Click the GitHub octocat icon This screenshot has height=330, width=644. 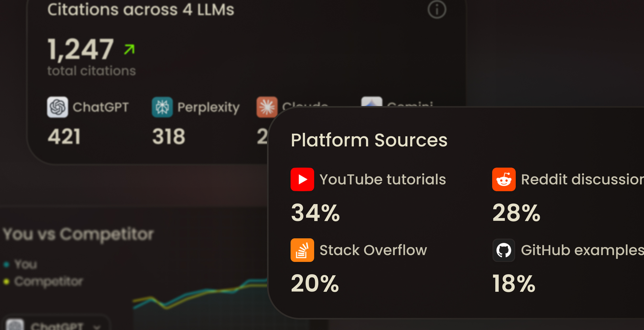coord(504,250)
